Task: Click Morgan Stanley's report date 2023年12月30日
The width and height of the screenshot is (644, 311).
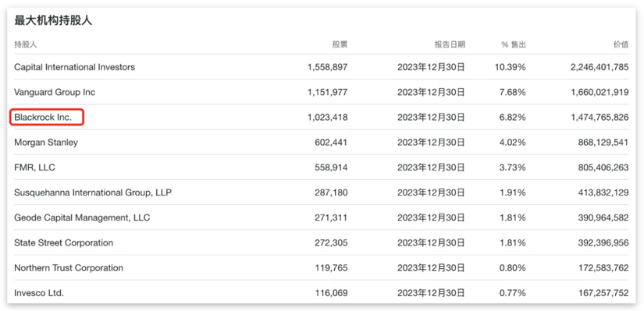Action: (x=431, y=143)
